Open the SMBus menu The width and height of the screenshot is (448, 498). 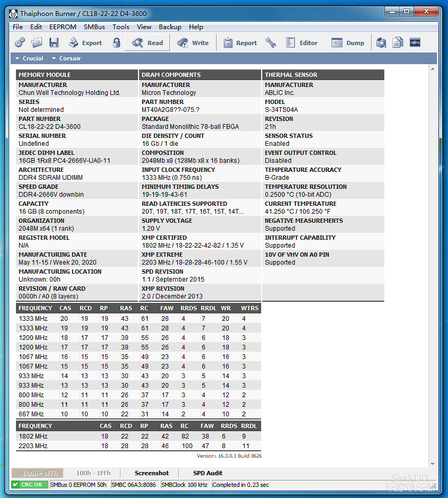pos(94,27)
